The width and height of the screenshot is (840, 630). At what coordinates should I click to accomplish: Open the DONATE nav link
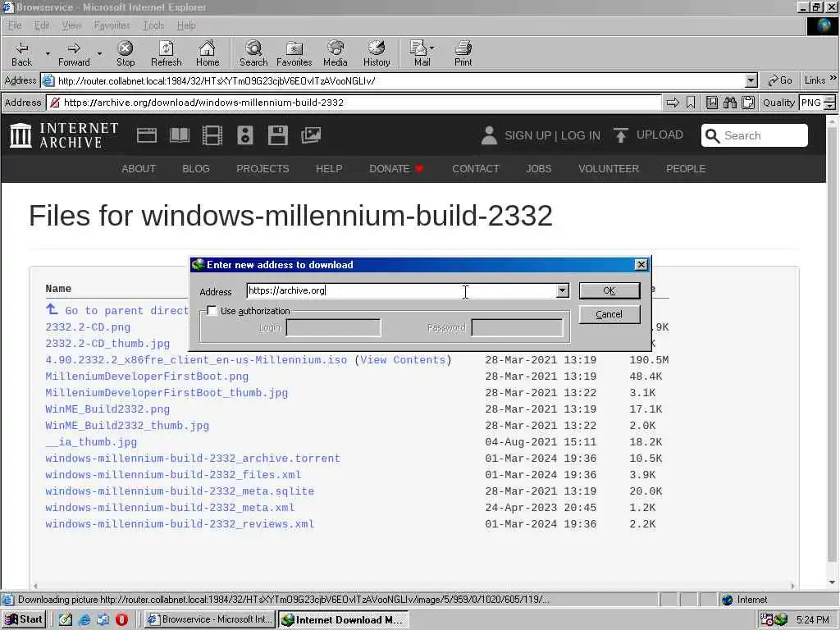click(396, 169)
